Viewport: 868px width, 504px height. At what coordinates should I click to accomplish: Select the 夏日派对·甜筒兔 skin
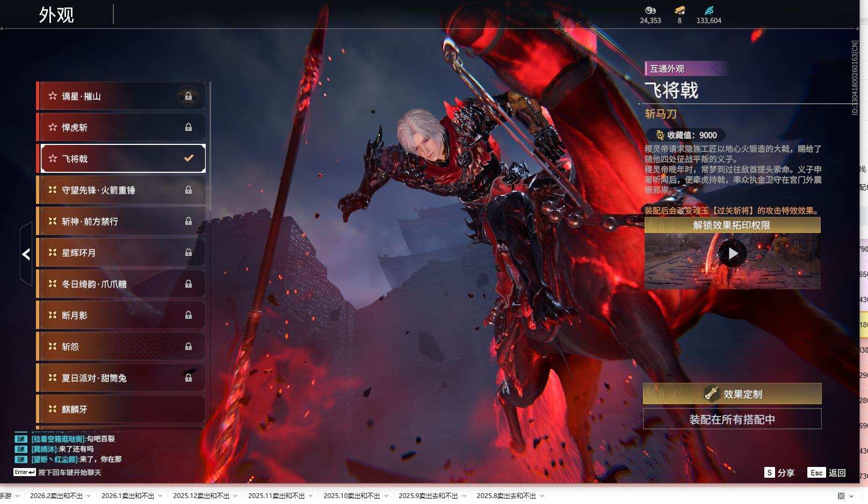pyautogui.click(x=121, y=378)
